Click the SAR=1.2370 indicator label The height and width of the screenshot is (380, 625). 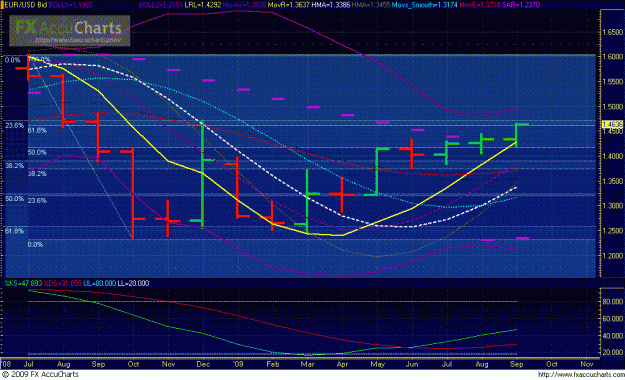pyautogui.click(x=521, y=5)
